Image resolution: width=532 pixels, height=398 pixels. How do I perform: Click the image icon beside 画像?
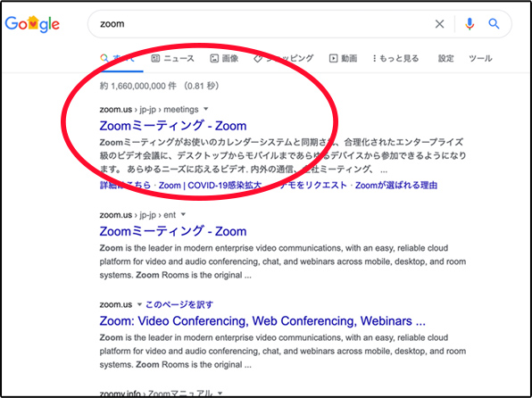214,58
